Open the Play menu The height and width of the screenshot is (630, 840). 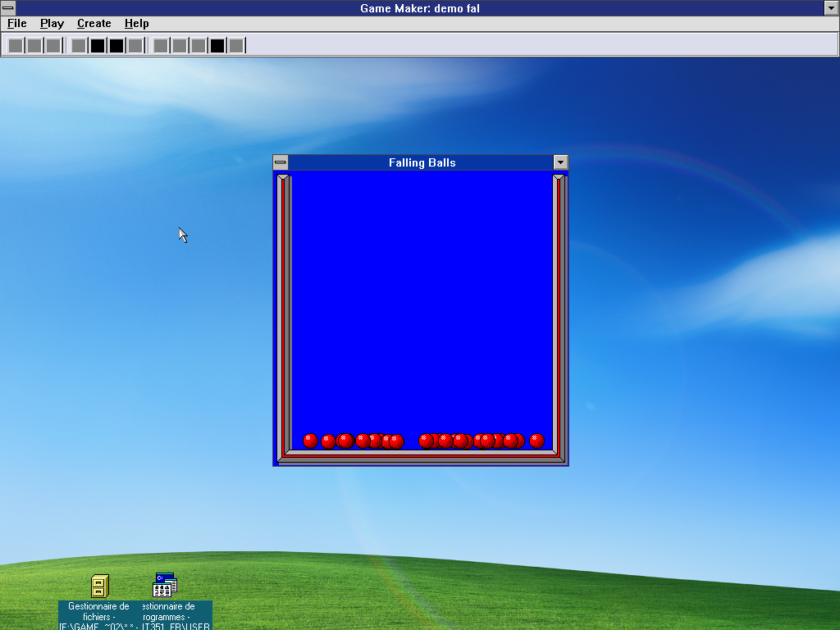coord(52,24)
